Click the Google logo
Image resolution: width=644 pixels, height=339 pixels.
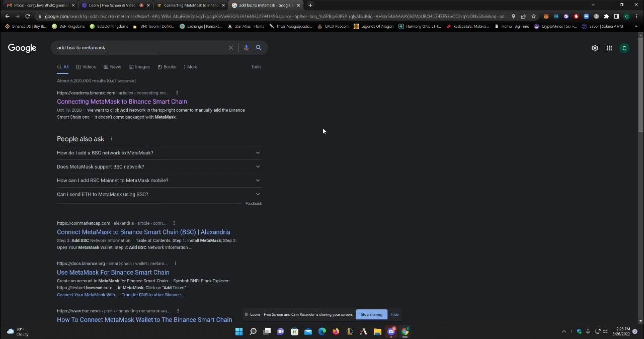(22, 48)
